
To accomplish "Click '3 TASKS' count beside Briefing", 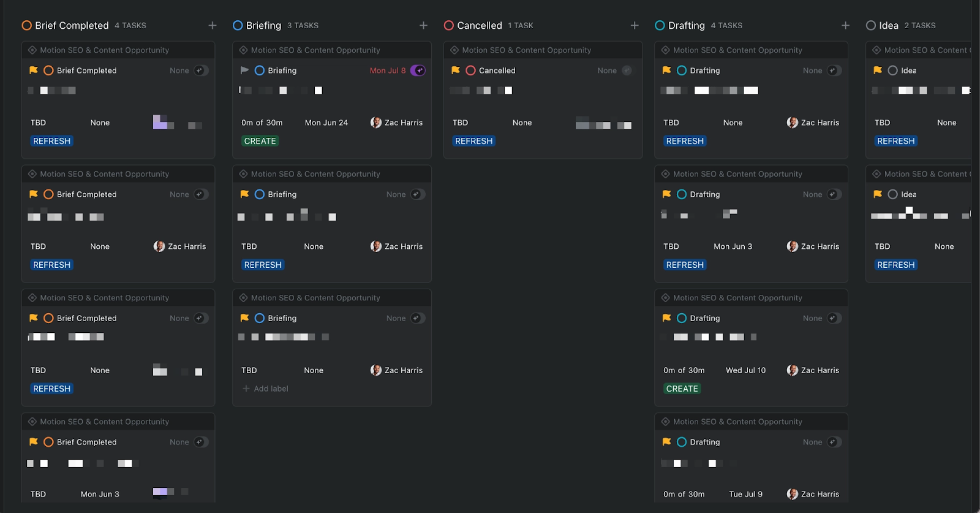I will tap(303, 26).
